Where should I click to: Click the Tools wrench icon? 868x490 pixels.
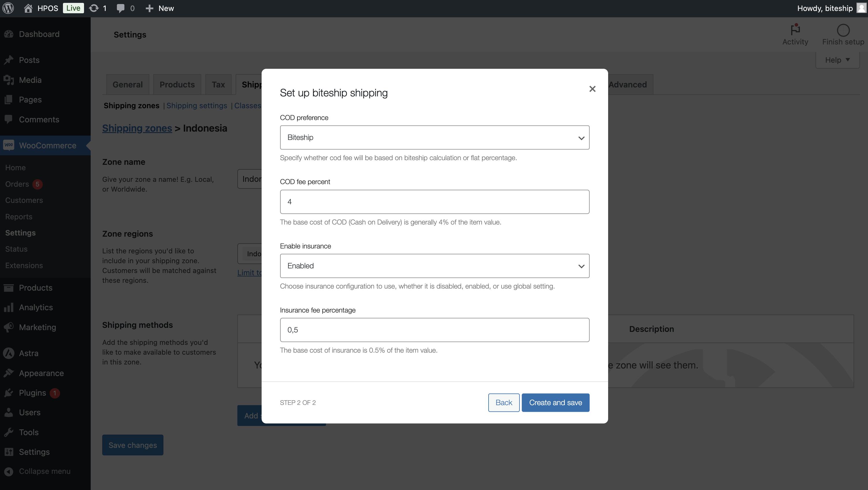coord(9,432)
